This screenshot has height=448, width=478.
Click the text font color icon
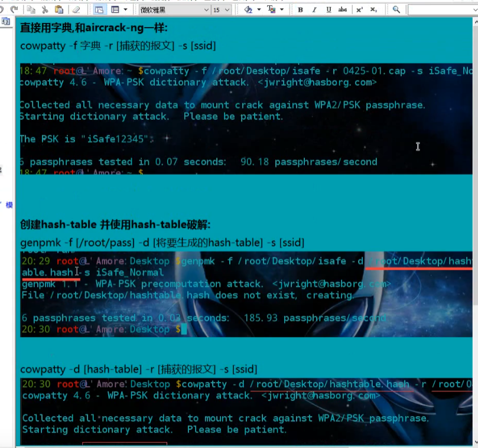[x=271, y=10]
